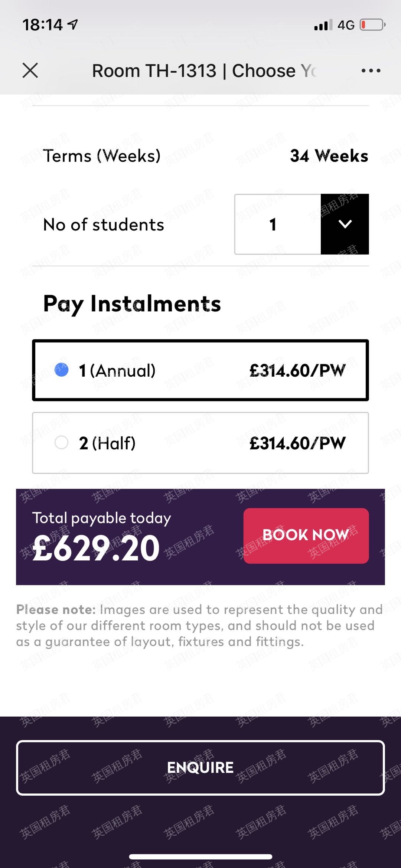Choose the 1 (Annual) £314.60/PW price
Image resolution: width=401 pixels, height=868 pixels.
tap(297, 370)
